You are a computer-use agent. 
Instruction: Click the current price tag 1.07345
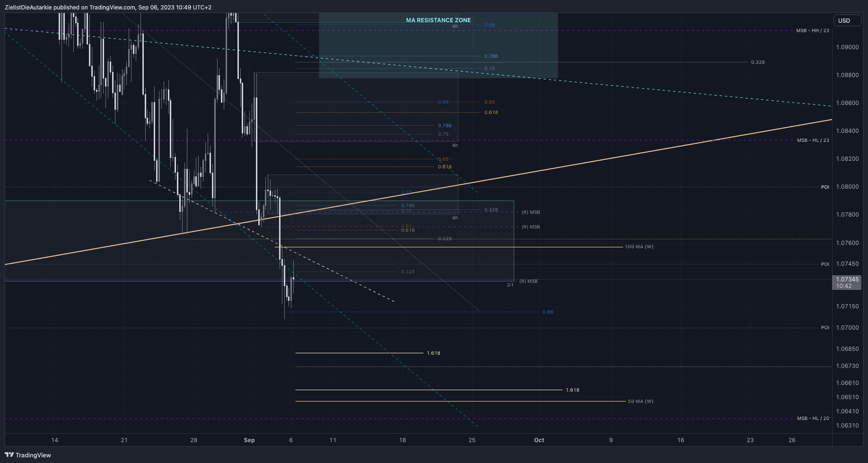pos(847,283)
